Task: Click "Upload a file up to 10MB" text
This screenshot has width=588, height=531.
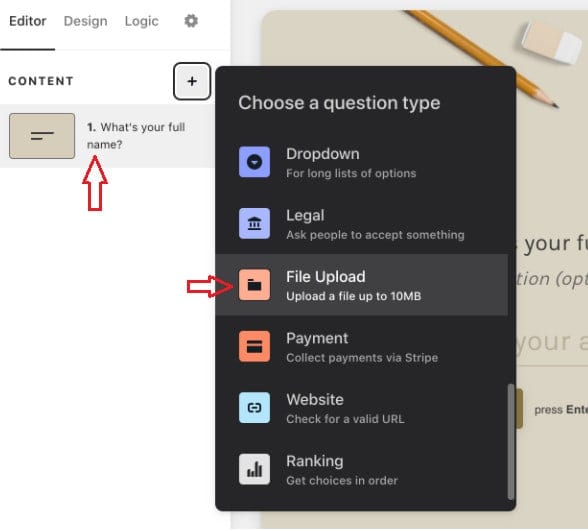Action: click(x=354, y=296)
